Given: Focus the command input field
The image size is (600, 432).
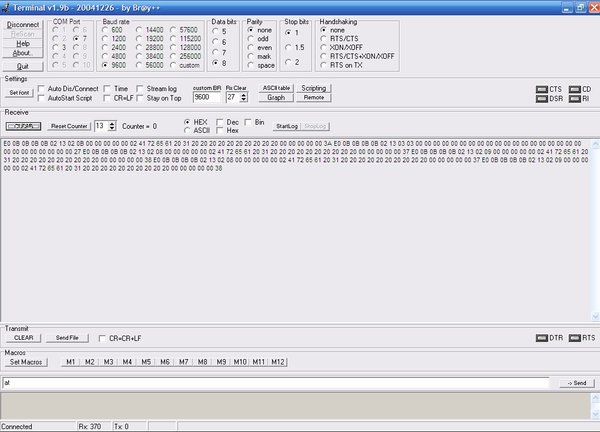Looking at the screenshot, I should click(276, 383).
